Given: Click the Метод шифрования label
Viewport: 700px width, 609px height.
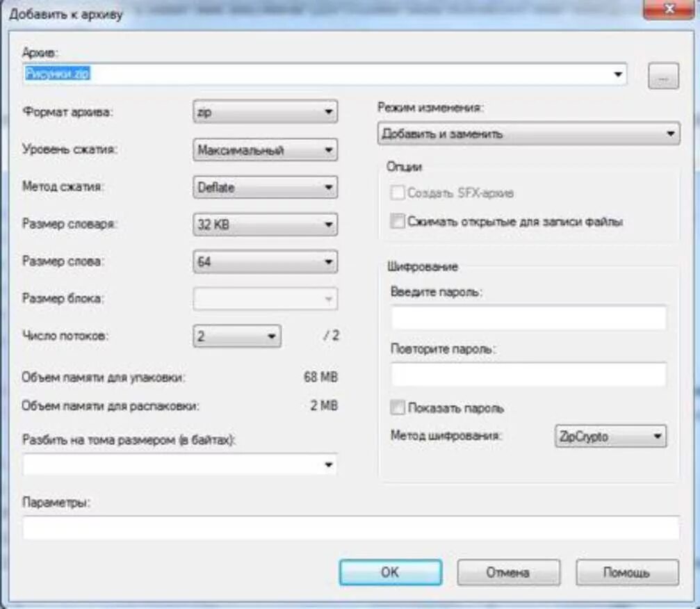Looking at the screenshot, I should tap(446, 435).
